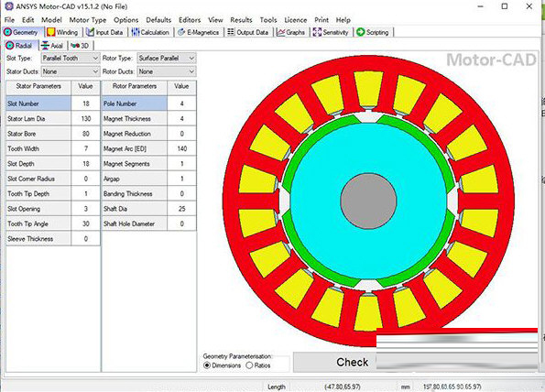Open the Motor Type menu
The height and width of the screenshot is (392, 545).
coord(88,20)
